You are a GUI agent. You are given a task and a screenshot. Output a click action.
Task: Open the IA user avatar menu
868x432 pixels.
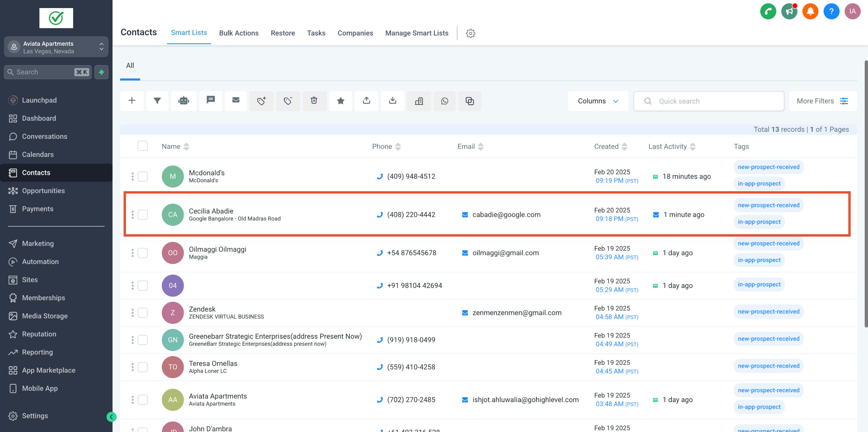coord(852,11)
